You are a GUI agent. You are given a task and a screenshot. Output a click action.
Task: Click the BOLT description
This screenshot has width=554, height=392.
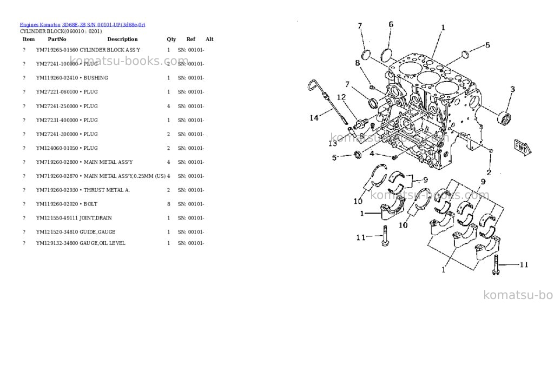90,204
